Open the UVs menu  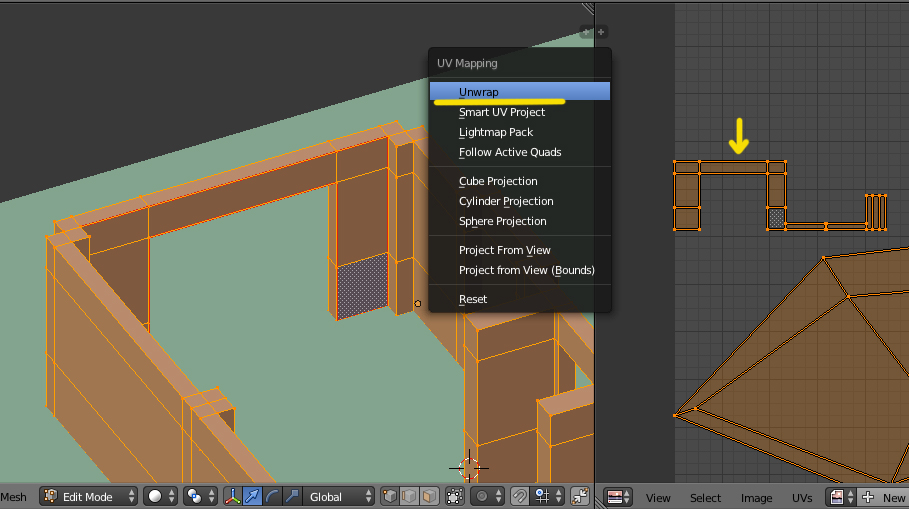point(802,498)
